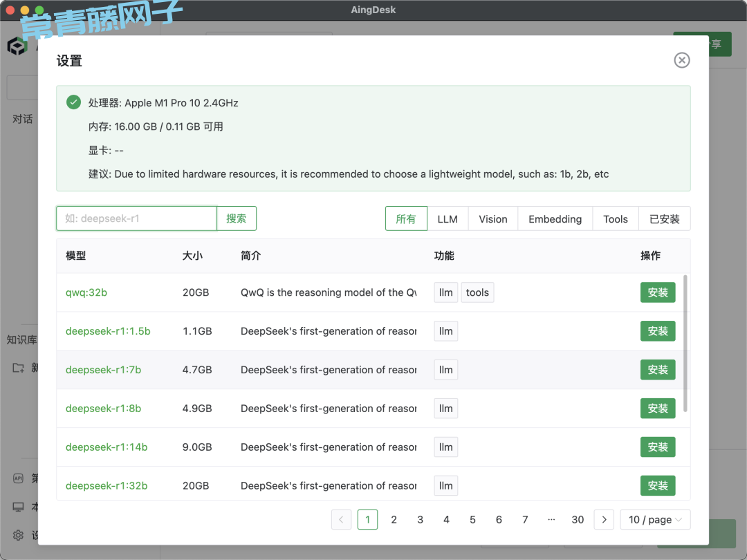Image resolution: width=747 pixels, height=560 pixels.
Task: Open settings gear icon in sidebar
Action: pos(18,534)
